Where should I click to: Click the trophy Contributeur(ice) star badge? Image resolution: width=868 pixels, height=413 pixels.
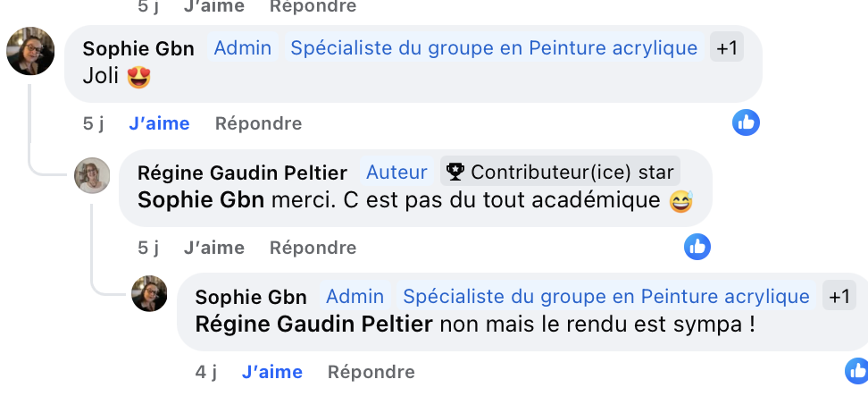[560, 172]
